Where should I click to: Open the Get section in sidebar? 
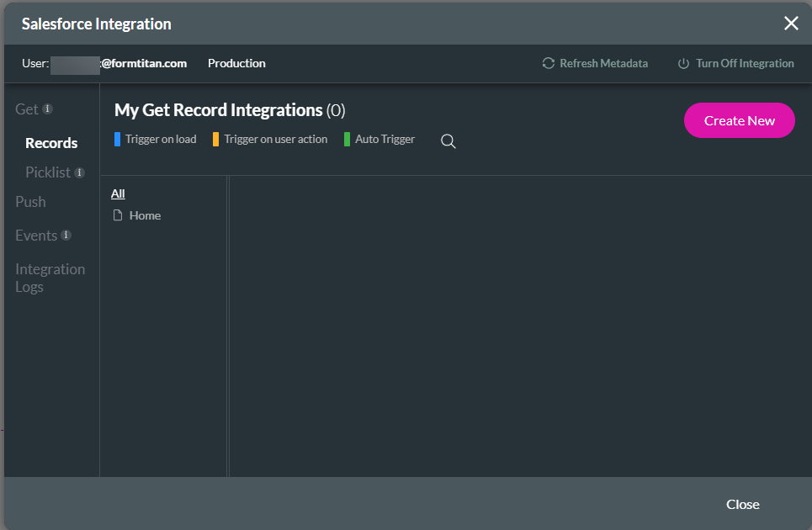click(26, 109)
